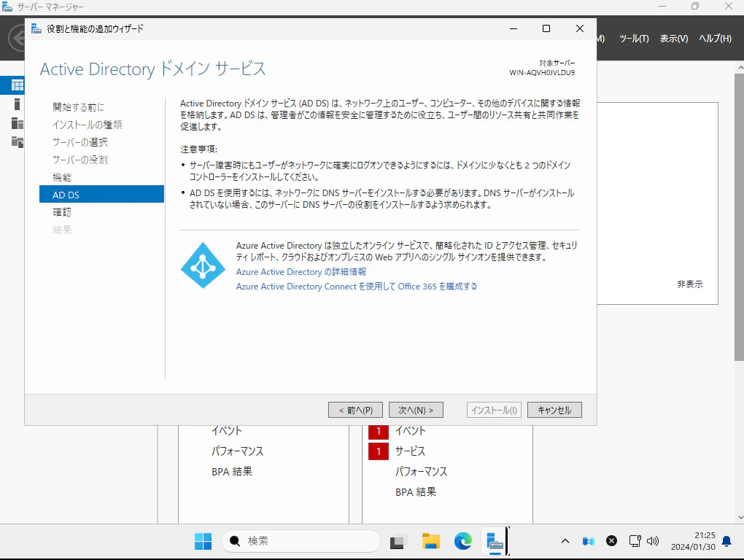Open Azure AD Connect Office 365 link
The height and width of the screenshot is (560, 744).
357,287
